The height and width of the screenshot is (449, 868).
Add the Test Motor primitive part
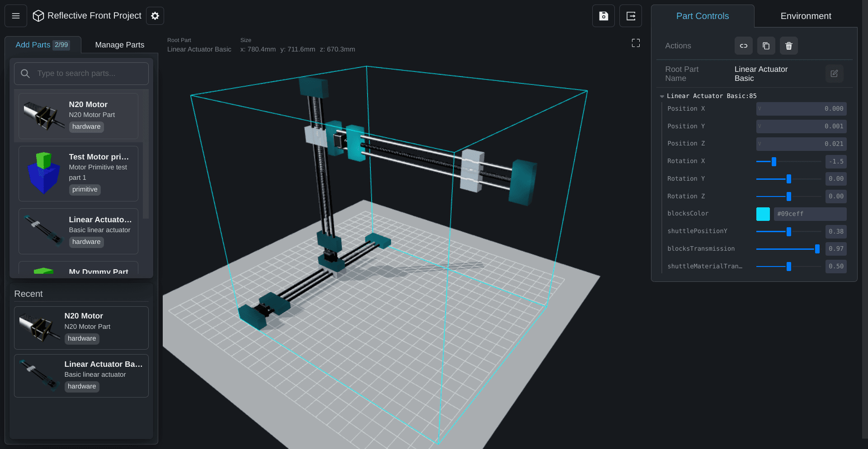coord(78,173)
